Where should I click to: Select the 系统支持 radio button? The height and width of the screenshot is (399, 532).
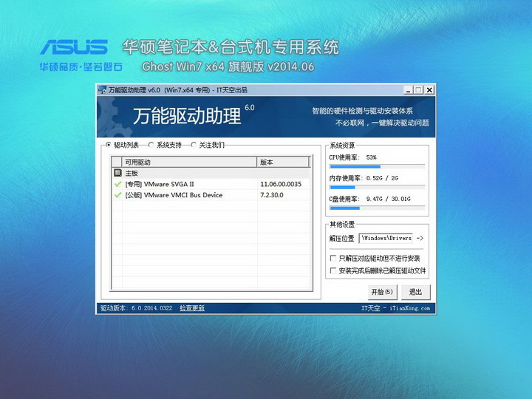tap(151, 145)
